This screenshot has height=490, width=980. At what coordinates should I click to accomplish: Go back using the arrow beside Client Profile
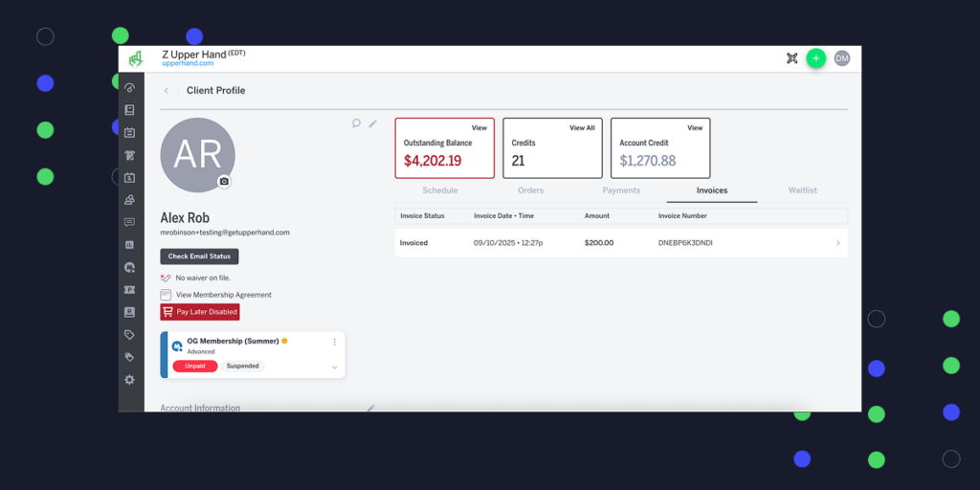point(167,91)
